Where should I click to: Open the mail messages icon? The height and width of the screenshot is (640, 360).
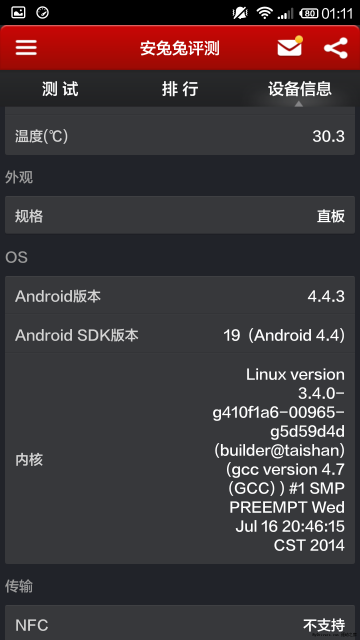290,47
